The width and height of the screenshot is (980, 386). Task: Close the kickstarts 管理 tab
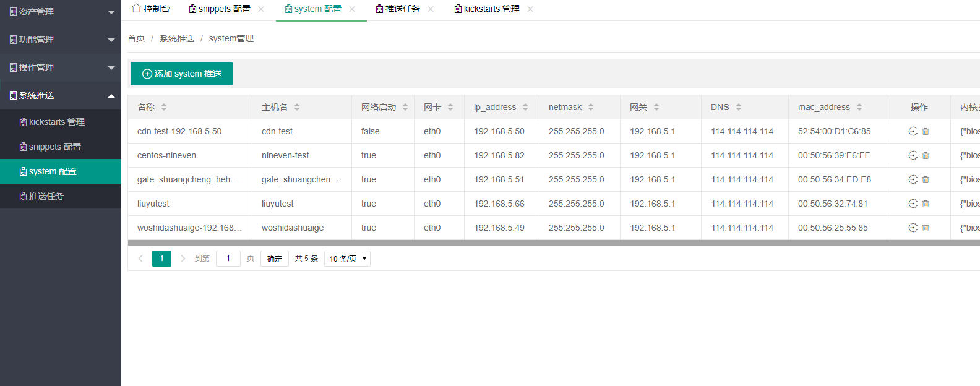(530, 9)
